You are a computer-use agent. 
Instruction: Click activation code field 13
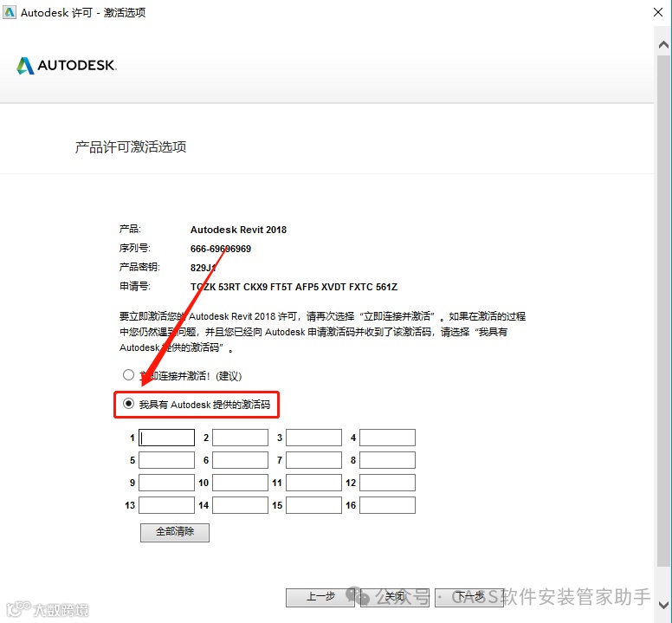click(167, 505)
